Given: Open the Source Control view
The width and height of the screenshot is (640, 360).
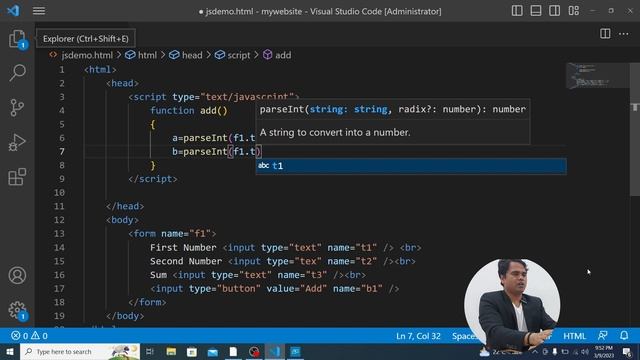Looking at the screenshot, I should [17, 108].
